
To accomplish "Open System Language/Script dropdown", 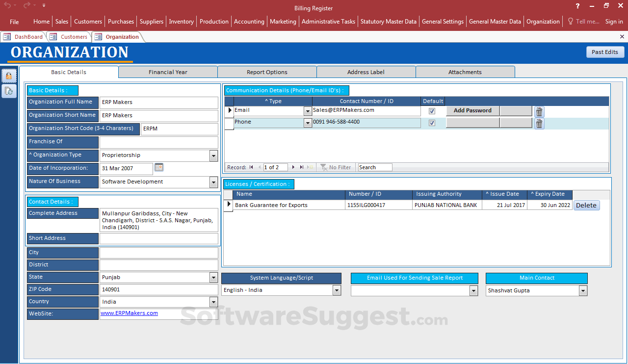I will (337, 290).
